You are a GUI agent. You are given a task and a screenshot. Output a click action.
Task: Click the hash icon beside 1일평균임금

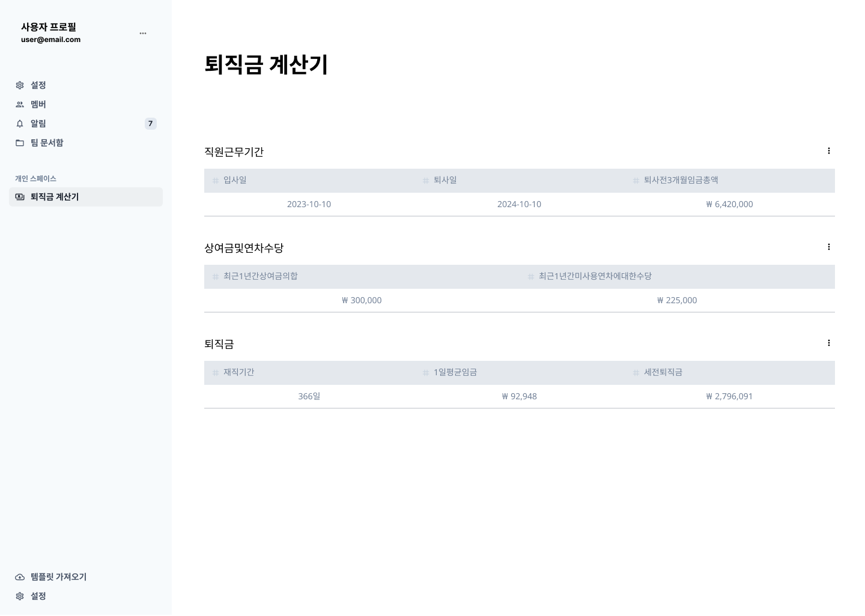(x=426, y=373)
